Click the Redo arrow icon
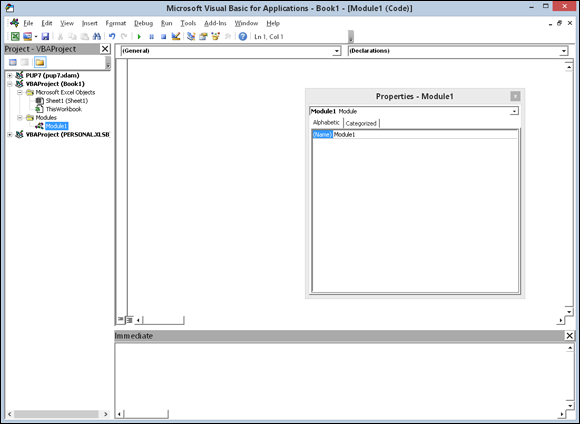 pyautogui.click(x=124, y=36)
